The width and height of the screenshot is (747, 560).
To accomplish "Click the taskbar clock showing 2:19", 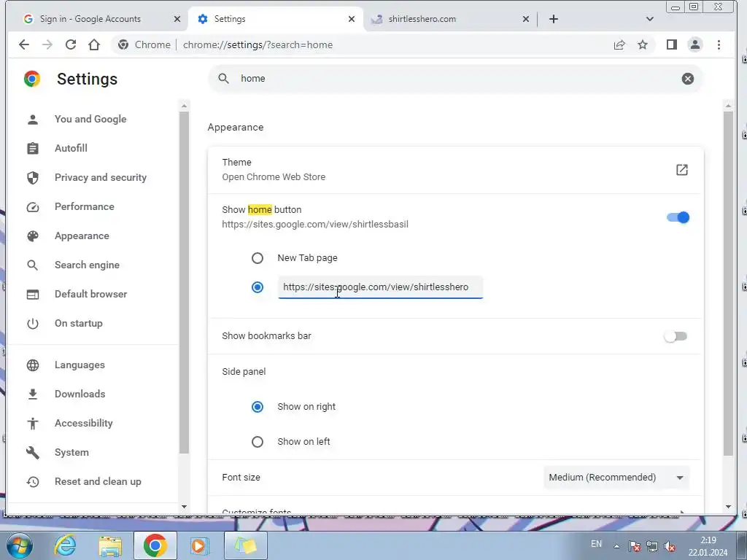I will (x=708, y=546).
